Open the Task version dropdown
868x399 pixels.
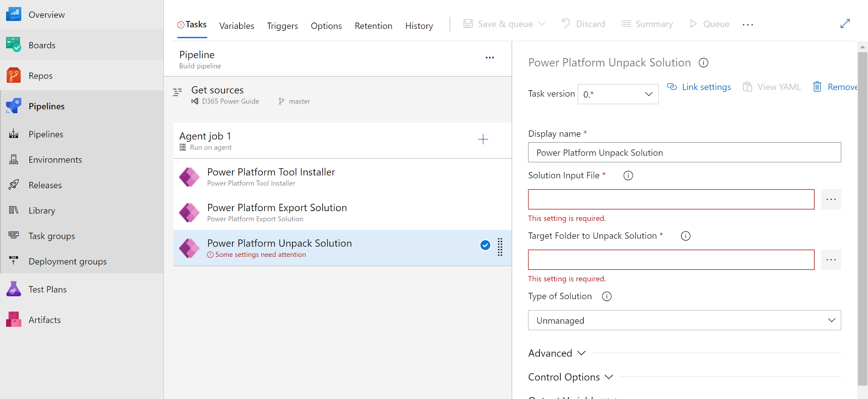(x=617, y=94)
